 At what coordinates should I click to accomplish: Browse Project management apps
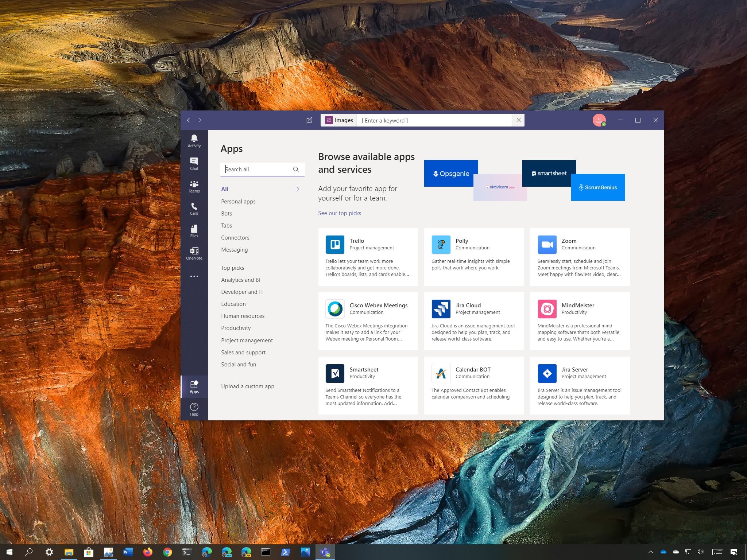click(247, 341)
